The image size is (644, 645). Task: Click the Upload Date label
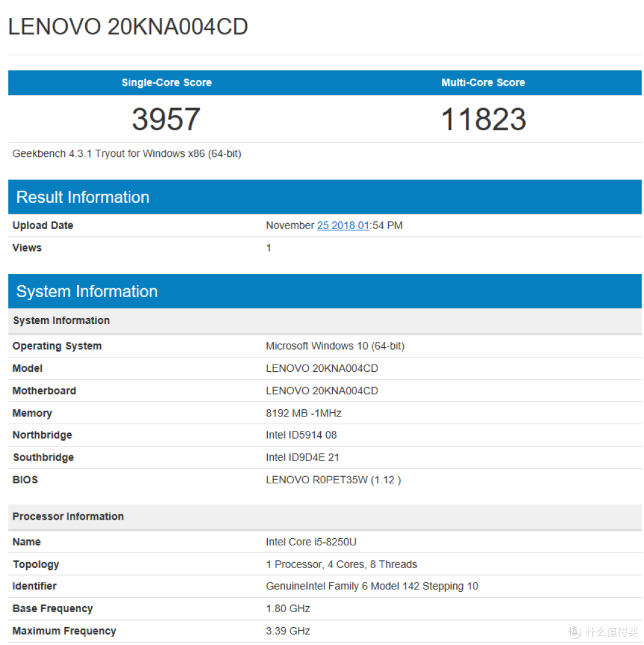tap(43, 226)
